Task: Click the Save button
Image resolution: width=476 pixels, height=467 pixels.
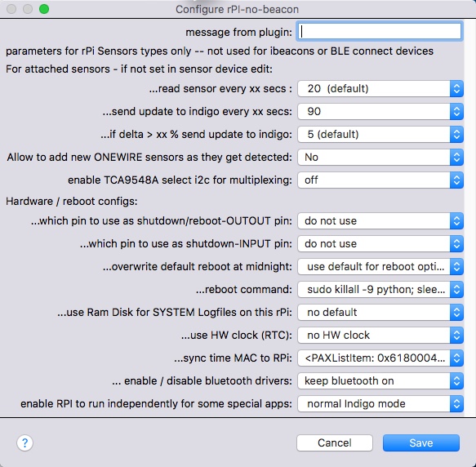Action: (x=421, y=443)
